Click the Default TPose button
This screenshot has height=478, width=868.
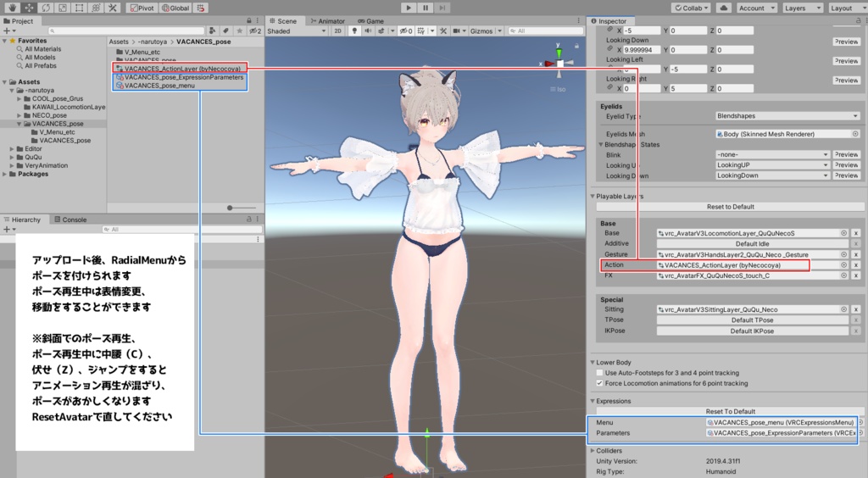(753, 320)
